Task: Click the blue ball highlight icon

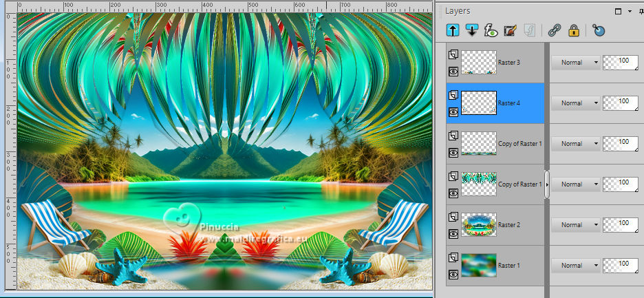Action: pos(599,30)
